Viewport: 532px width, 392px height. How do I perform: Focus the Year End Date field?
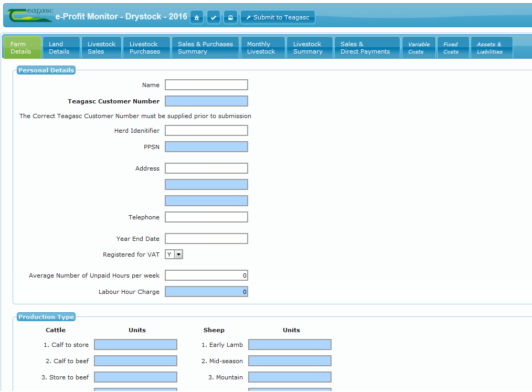pyautogui.click(x=206, y=239)
